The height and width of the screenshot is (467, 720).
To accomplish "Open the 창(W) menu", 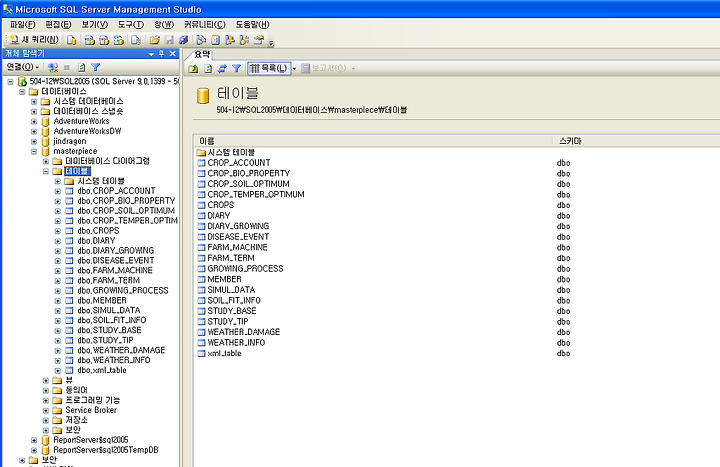I will pyautogui.click(x=164, y=25).
